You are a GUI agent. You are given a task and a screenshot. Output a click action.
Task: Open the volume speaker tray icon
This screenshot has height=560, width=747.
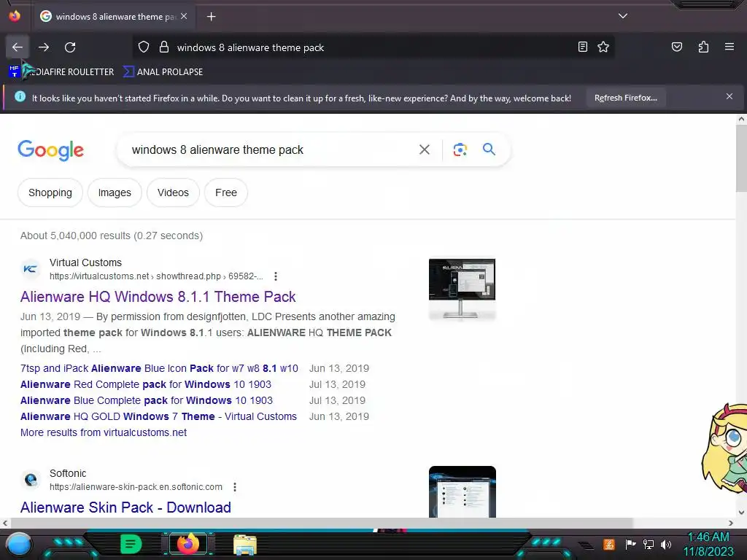pos(666,544)
